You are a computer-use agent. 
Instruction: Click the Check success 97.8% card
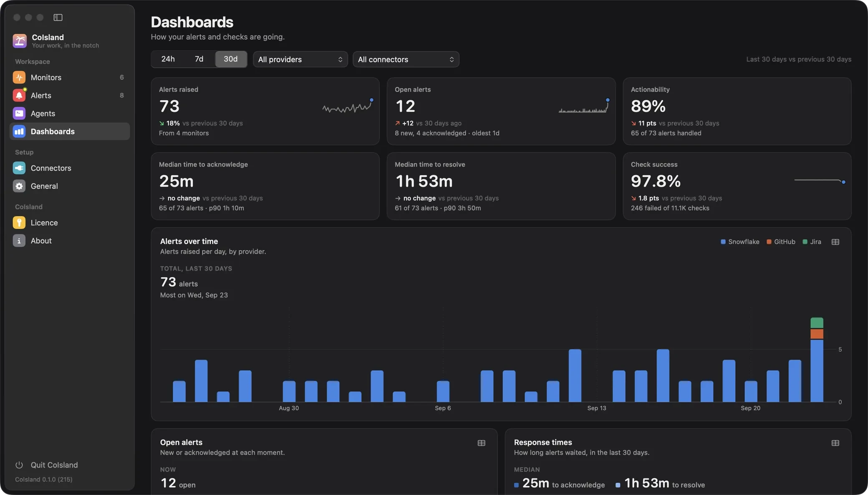[x=737, y=186]
